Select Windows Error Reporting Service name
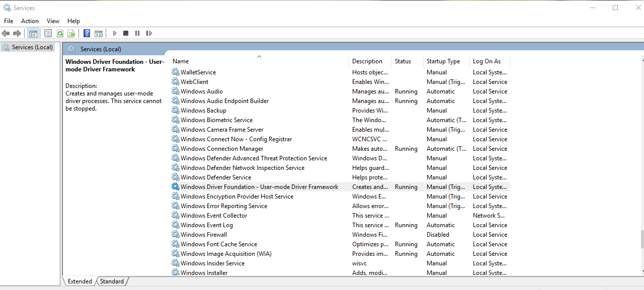The image size is (644, 290). tap(224, 206)
